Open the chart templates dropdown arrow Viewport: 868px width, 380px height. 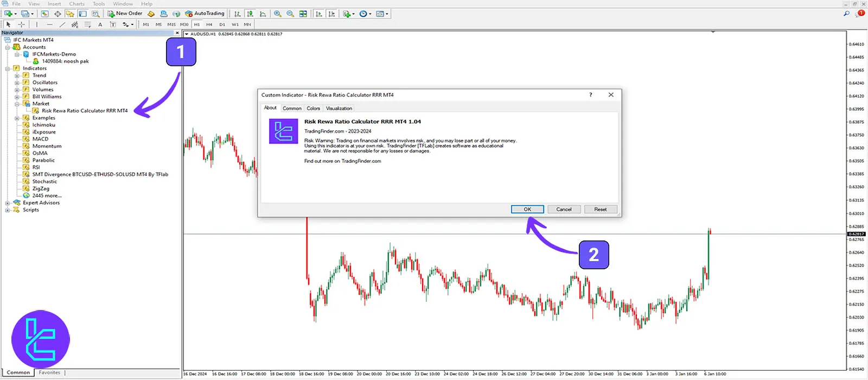pyautogui.click(x=387, y=14)
